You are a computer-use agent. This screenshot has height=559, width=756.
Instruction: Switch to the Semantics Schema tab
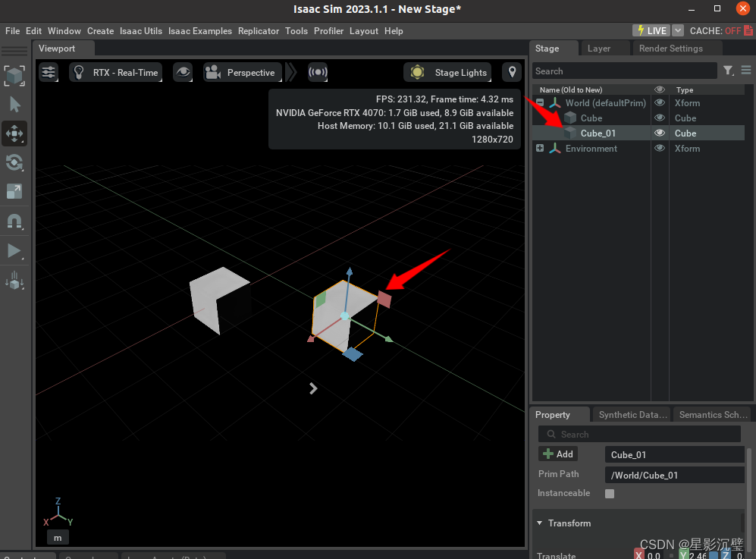click(x=713, y=415)
